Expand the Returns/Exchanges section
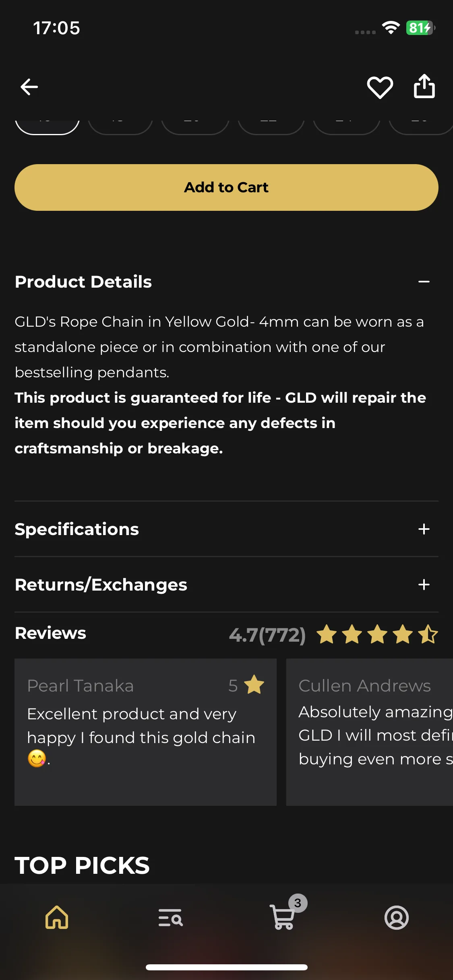The image size is (453, 980). (x=226, y=585)
